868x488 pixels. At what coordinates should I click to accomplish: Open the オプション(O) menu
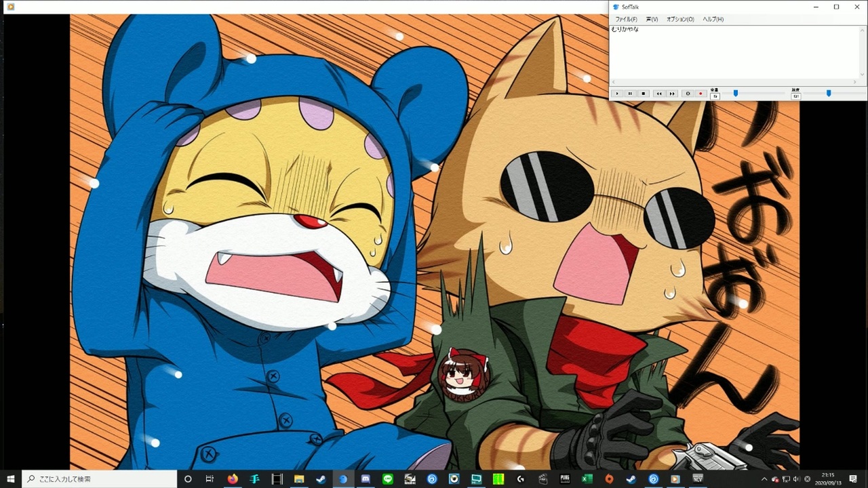(680, 19)
